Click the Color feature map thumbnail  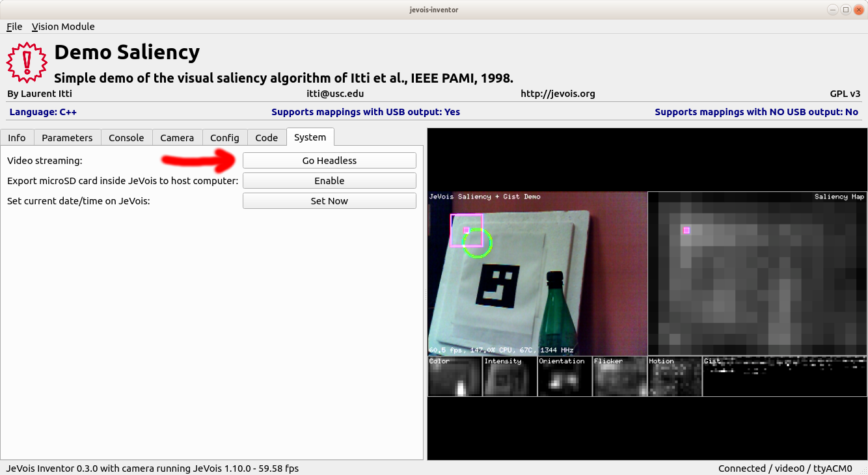coord(455,376)
